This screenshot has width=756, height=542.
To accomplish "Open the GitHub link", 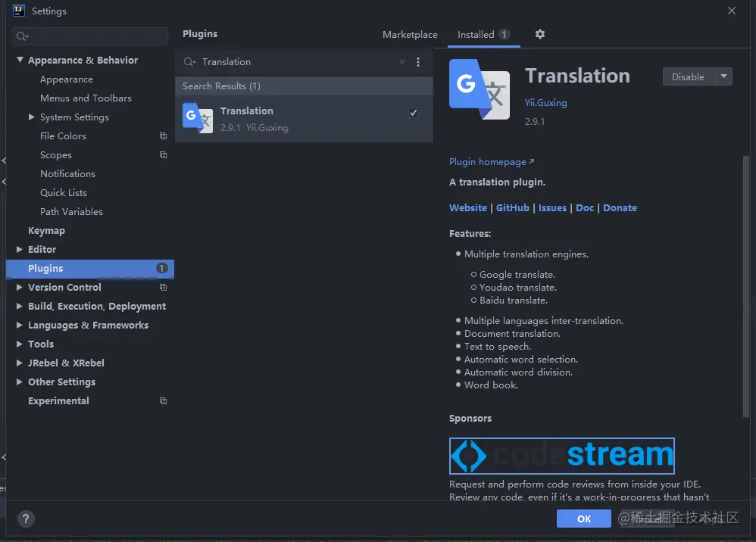I will pos(513,207).
